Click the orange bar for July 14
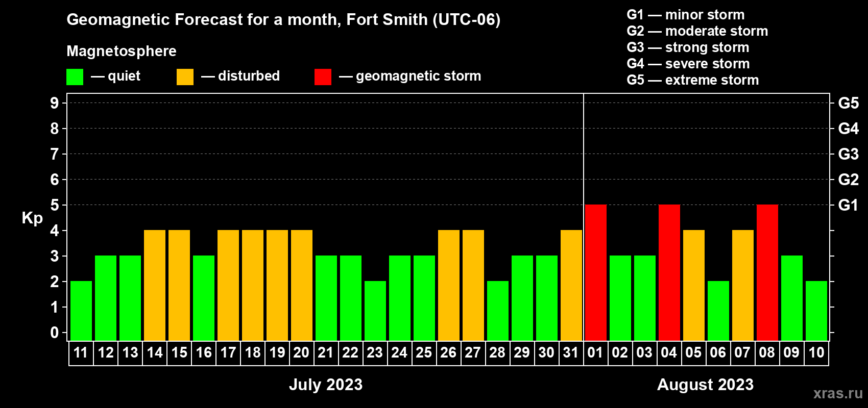The image size is (868, 408). (155, 286)
